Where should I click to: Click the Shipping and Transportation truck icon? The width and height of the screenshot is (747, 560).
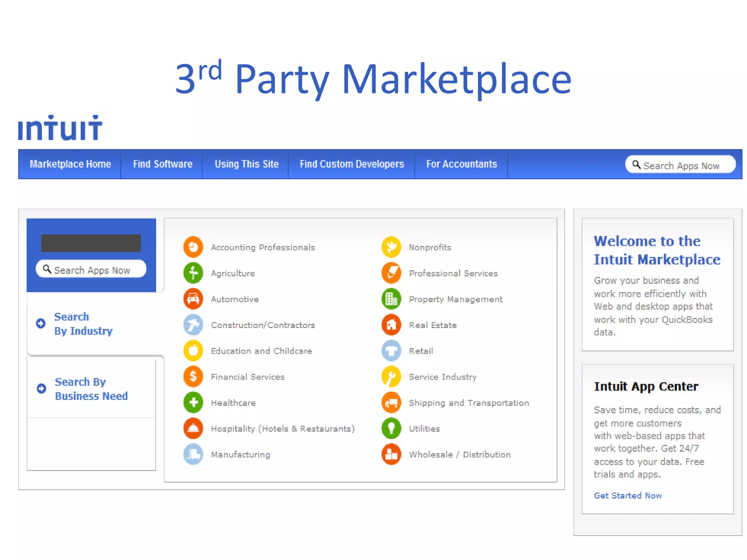pyautogui.click(x=391, y=402)
